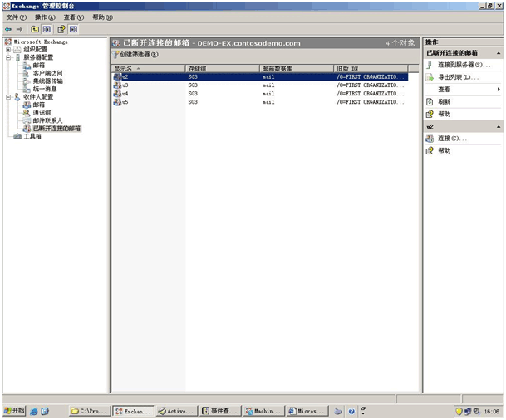Open the Help (帮助) menu
This screenshot has width=506, height=420.
(x=102, y=17)
